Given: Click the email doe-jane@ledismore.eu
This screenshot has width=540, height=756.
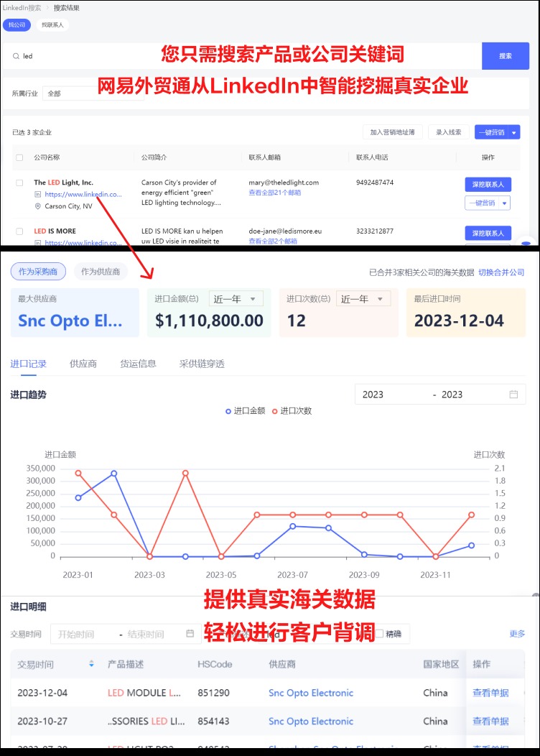Looking at the screenshot, I should coord(285,231).
